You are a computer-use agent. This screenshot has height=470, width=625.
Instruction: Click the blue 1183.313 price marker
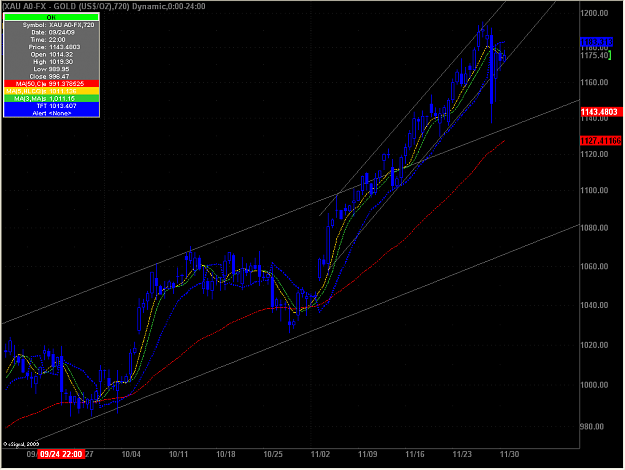click(x=596, y=42)
